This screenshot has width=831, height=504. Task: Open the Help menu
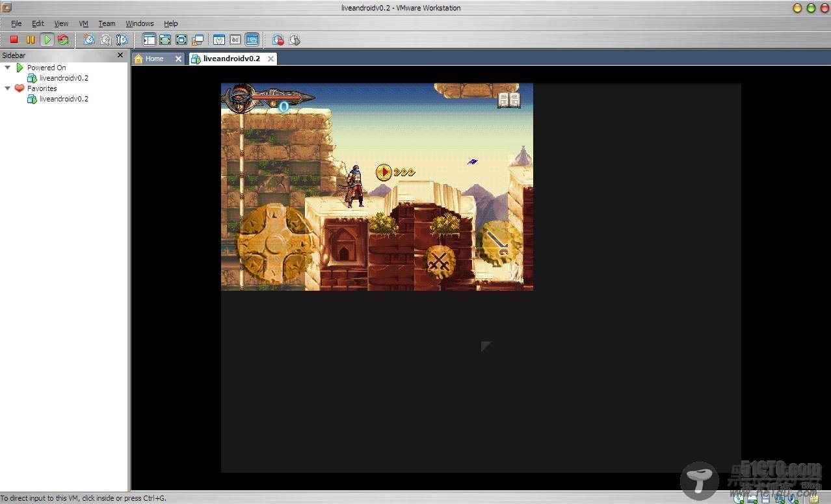(170, 23)
